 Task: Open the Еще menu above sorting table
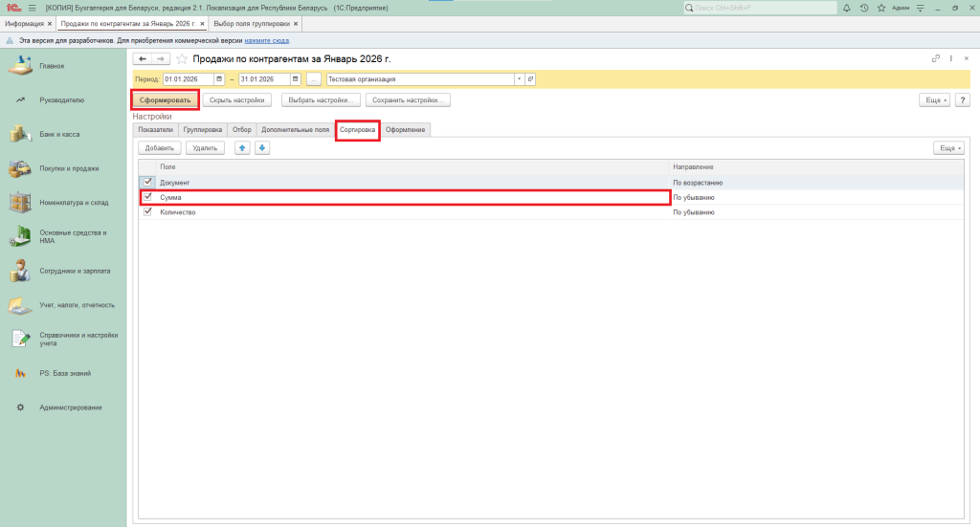pos(947,148)
